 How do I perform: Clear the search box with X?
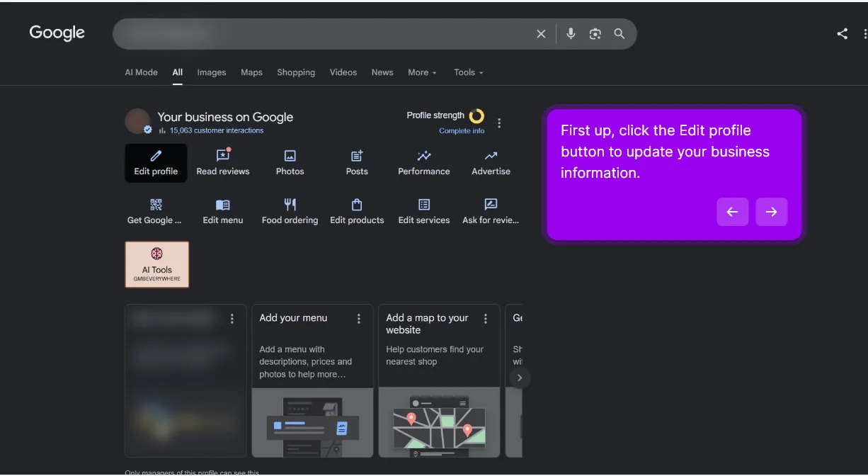click(541, 34)
